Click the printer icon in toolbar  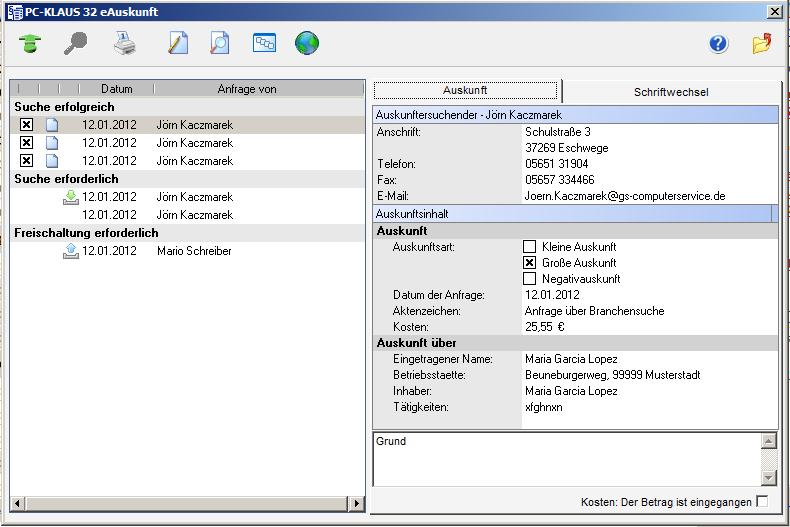coord(123,44)
